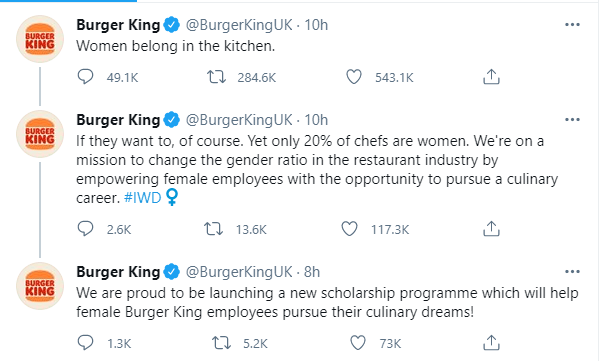This screenshot has width=601, height=361.
Task: Share the first tweet via share icon
Action: [x=491, y=77]
